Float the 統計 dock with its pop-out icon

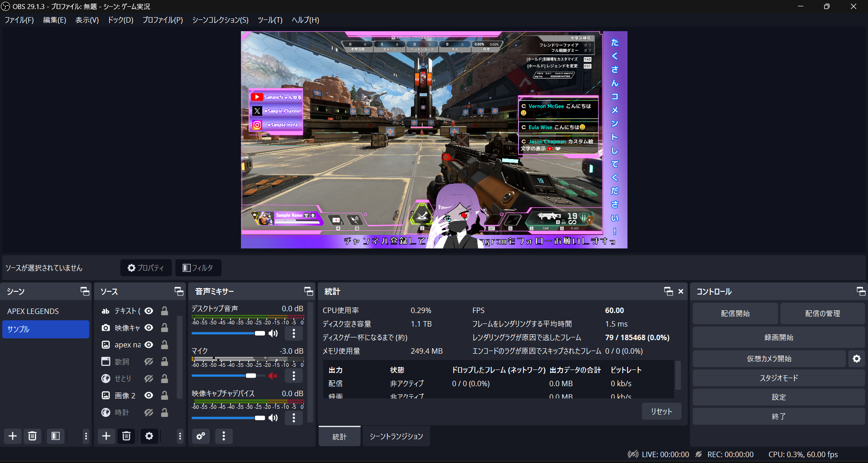[x=669, y=291]
